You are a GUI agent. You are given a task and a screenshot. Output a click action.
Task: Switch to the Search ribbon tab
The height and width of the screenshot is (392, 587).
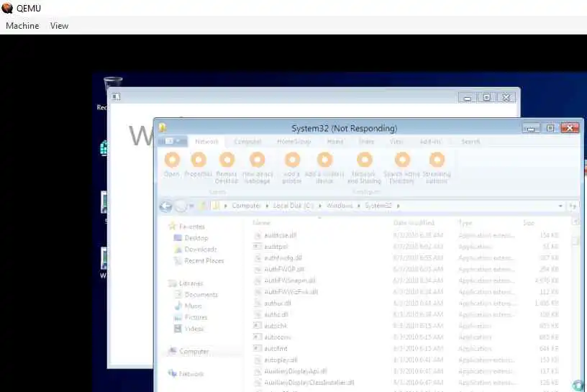(470, 142)
